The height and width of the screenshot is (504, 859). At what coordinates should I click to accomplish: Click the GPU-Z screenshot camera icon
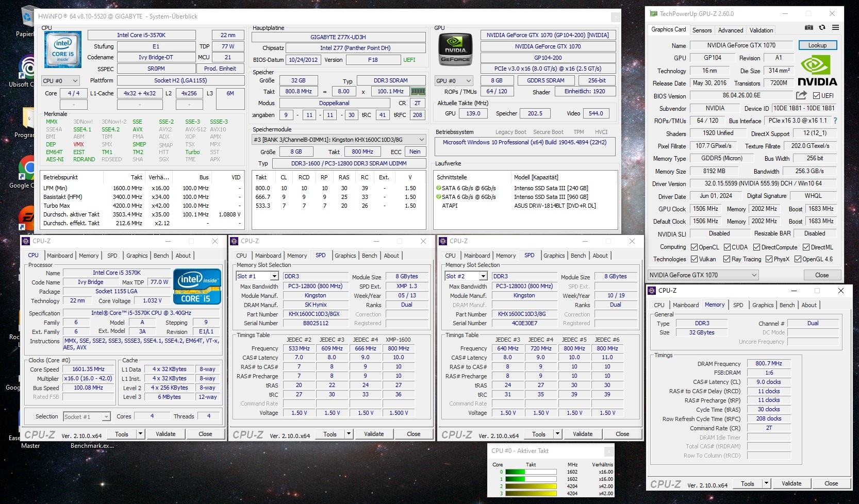(809, 28)
